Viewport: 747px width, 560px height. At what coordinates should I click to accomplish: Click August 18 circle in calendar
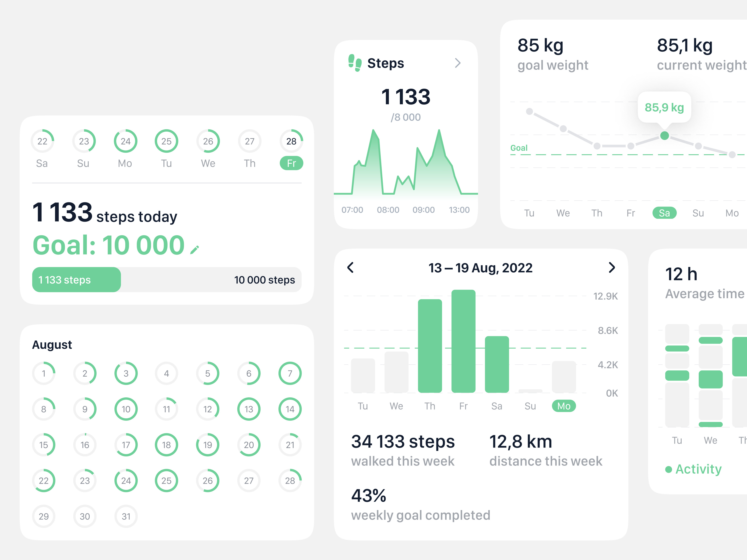tap(166, 445)
